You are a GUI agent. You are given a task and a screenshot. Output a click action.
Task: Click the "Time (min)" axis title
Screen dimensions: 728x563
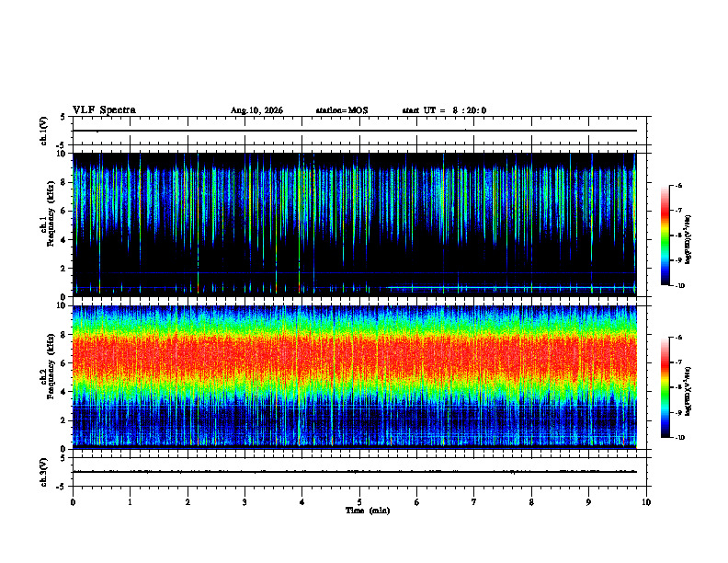pyautogui.click(x=368, y=511)
